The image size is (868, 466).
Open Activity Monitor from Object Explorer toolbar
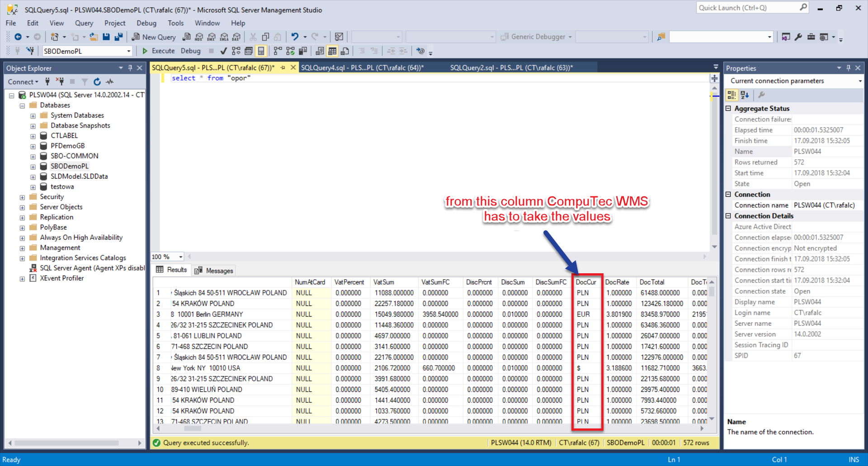click(110, 82)
